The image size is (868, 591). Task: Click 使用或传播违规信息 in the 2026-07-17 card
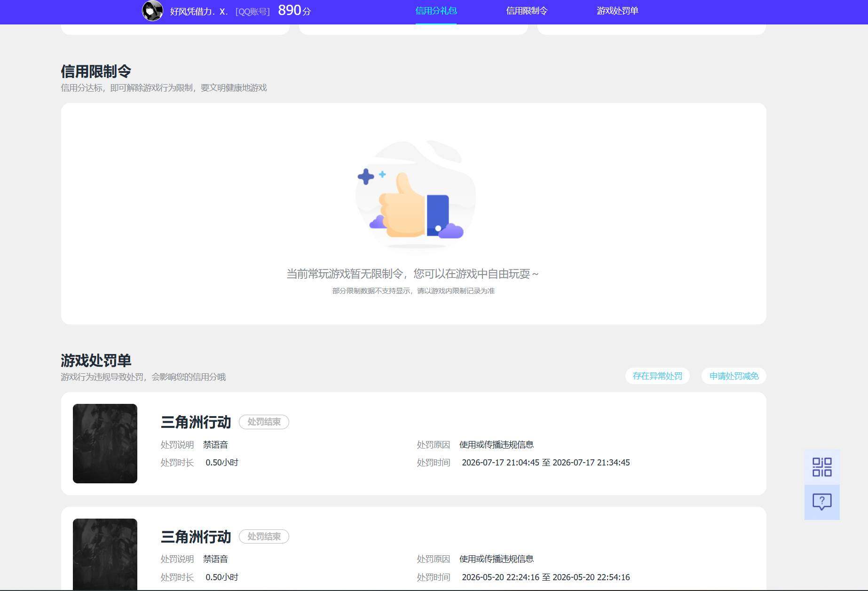(x=497, y=445)
